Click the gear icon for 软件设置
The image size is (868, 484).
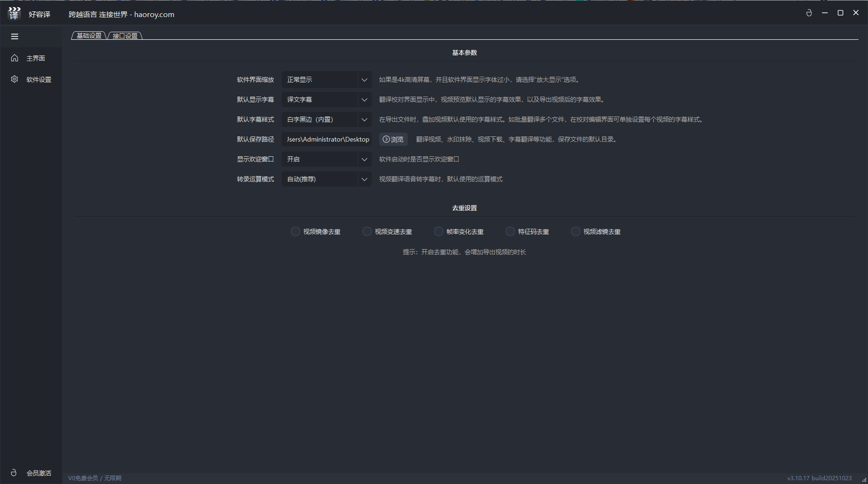(15, 80)
